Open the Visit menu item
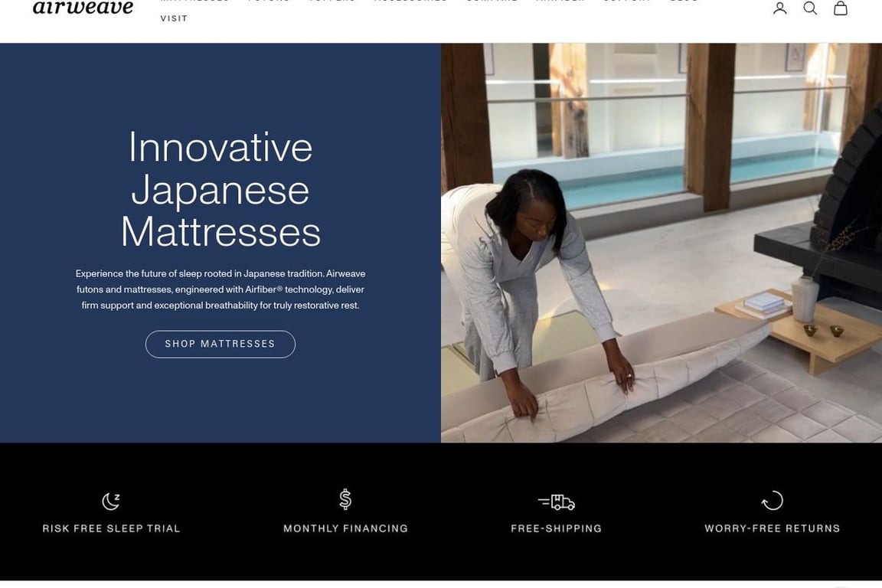Viewport: 882px width, 588px height. 174,18
